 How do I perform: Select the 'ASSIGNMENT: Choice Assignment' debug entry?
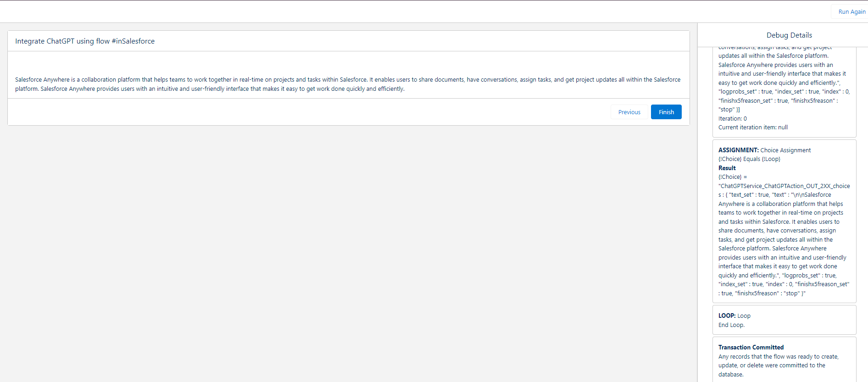click(764, 150)
